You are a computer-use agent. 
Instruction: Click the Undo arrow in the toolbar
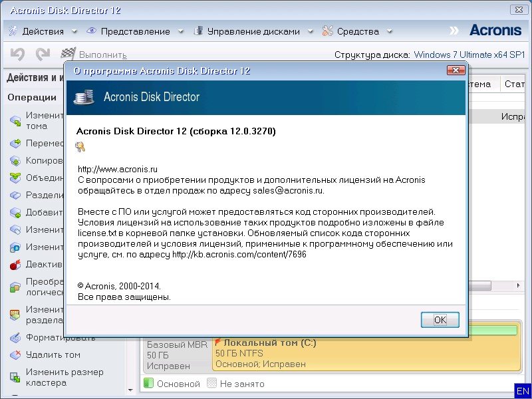coord(17,55)
